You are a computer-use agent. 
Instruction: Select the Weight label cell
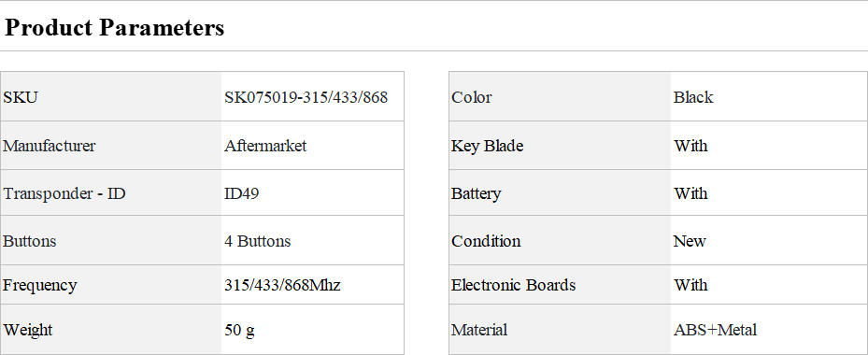(110, 330)
